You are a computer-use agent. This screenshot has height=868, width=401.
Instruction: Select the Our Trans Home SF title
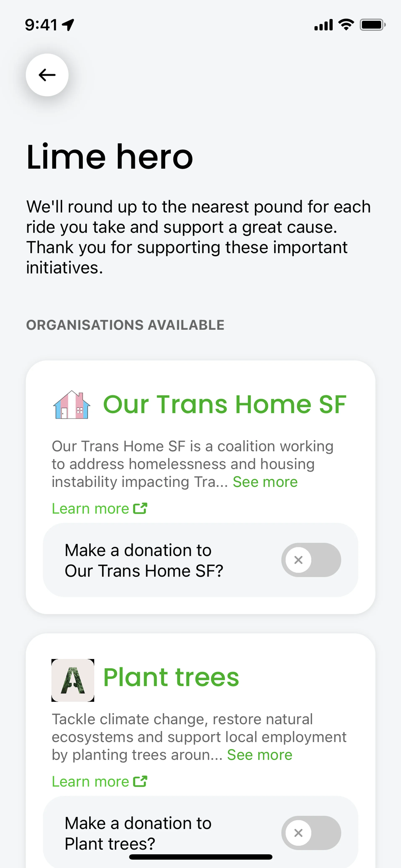tap(225, 404)
